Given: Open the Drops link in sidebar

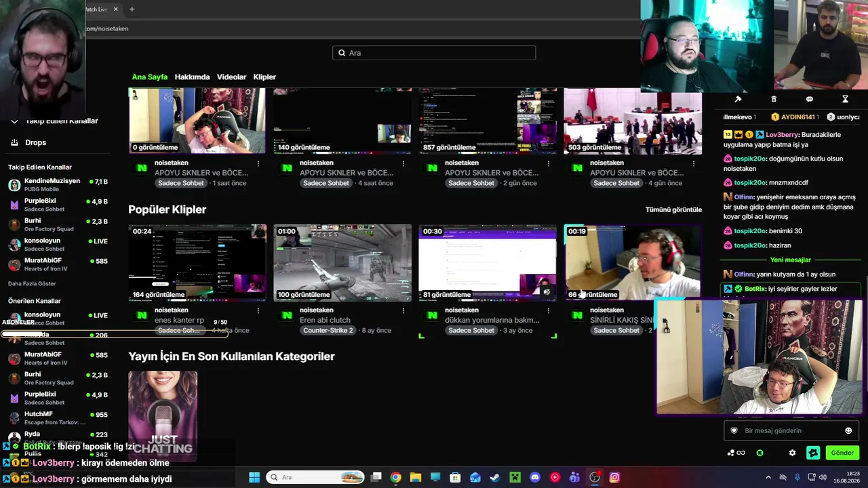Looking at the screenshot, I should pyautogui.click(x=36, y=142).
